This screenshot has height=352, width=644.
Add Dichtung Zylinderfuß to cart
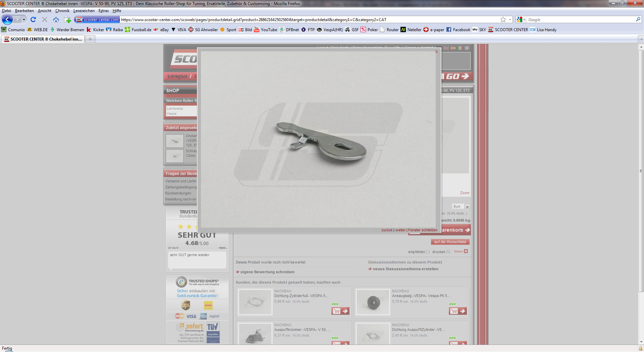pyautogui.click(x=340, y=311)
